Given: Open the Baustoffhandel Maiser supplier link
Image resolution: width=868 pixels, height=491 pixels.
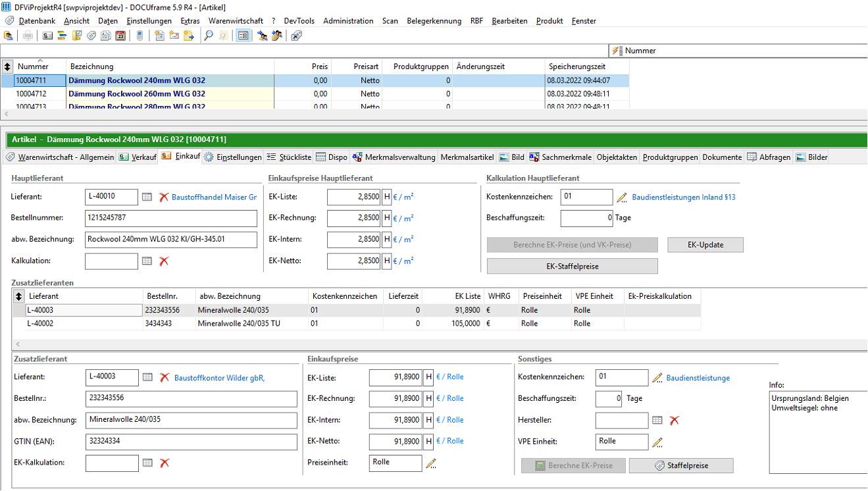Looking at the screenshot, I should tap(214, 197).
